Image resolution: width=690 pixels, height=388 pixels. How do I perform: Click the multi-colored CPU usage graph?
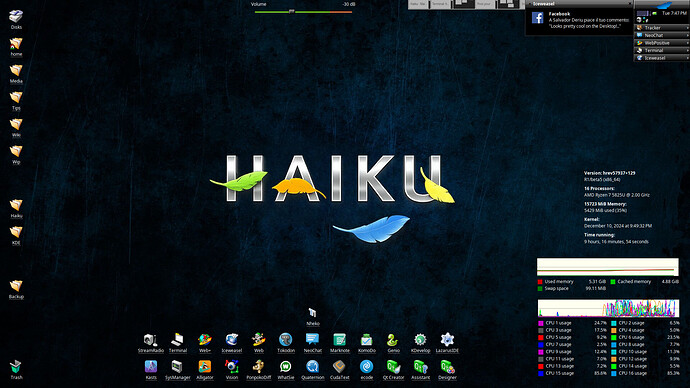(608, 308)
